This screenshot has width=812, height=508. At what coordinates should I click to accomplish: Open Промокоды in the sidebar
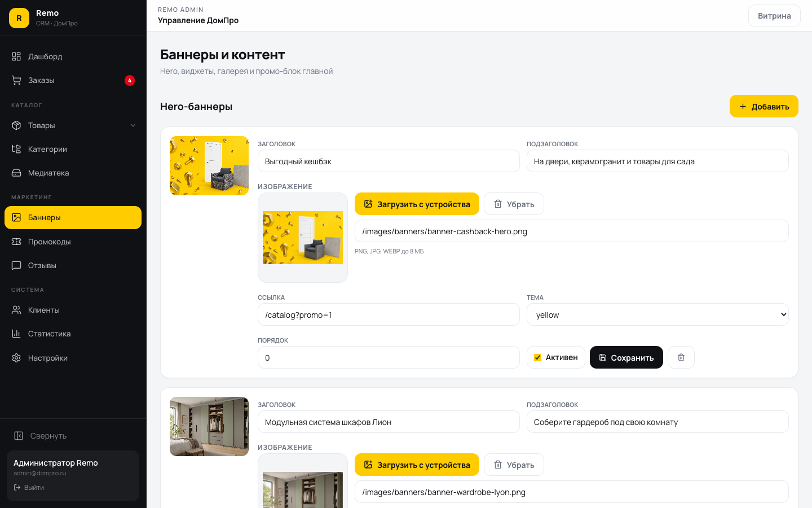[73, 242]
